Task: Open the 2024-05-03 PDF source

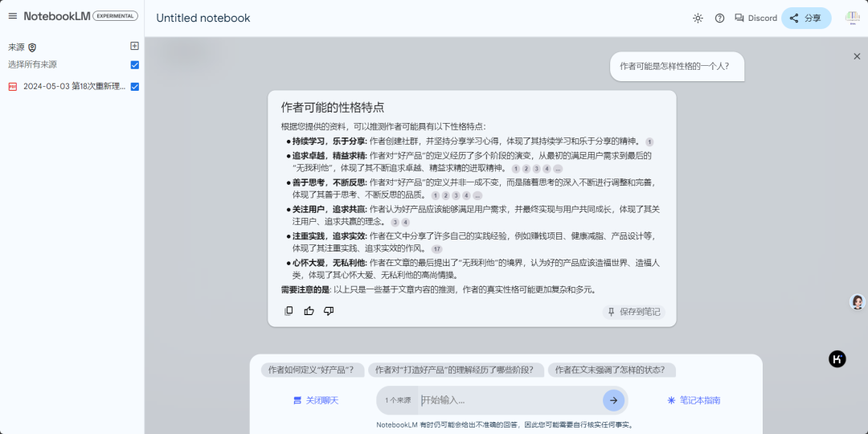Action: point(72,87)
